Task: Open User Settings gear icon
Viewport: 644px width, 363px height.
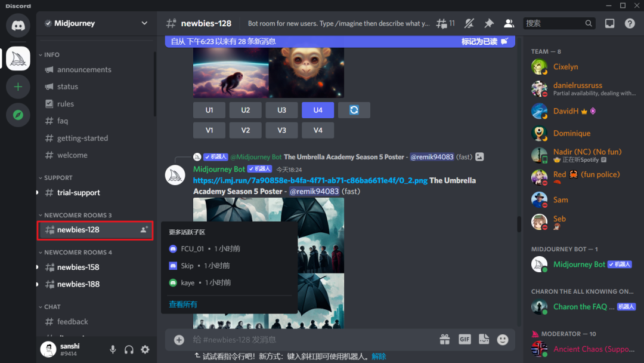Action: (145, 349)
